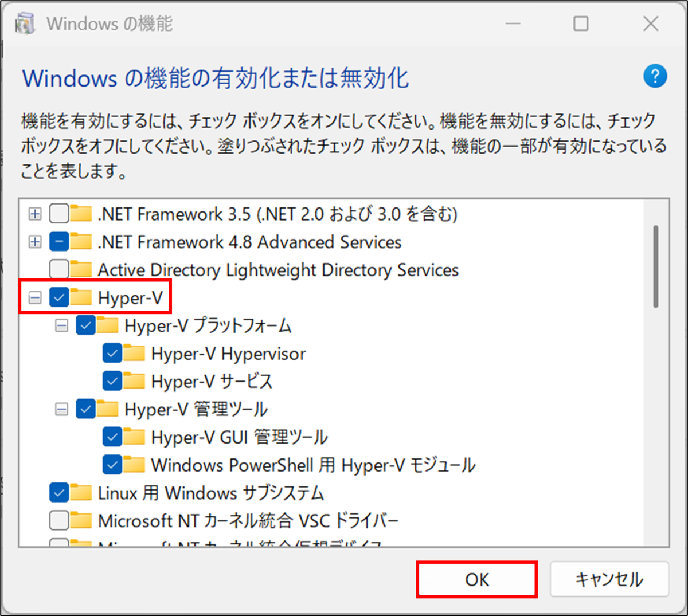Expand the .NET Framework 3.5 node

coord(35,214)
